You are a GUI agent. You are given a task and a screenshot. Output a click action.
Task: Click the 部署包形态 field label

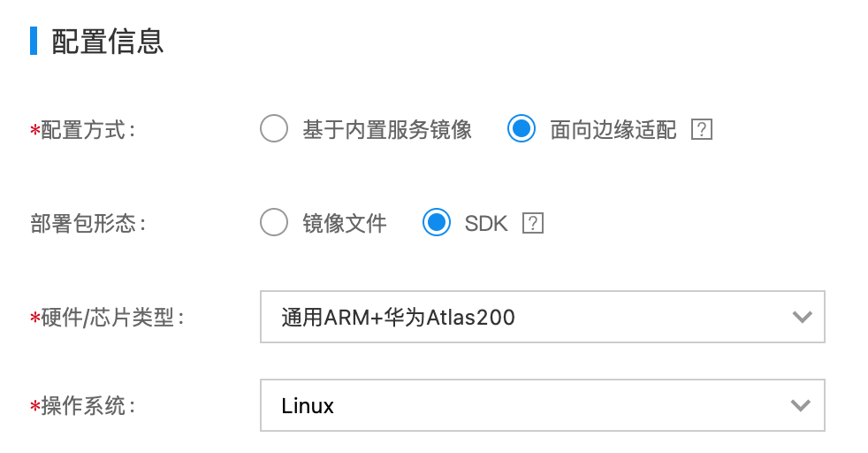[x=88, y=224]
